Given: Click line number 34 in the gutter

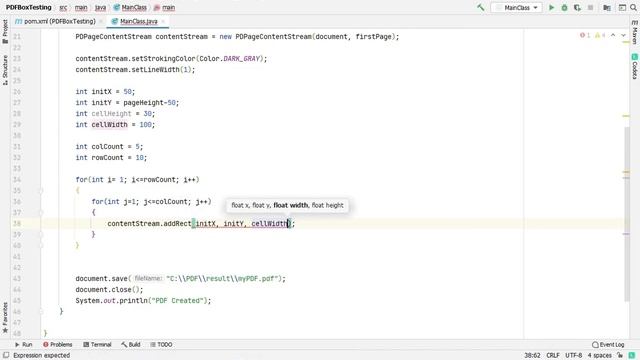Looking at the screenshot, I should pyautogui.click(x=17, y=180).
